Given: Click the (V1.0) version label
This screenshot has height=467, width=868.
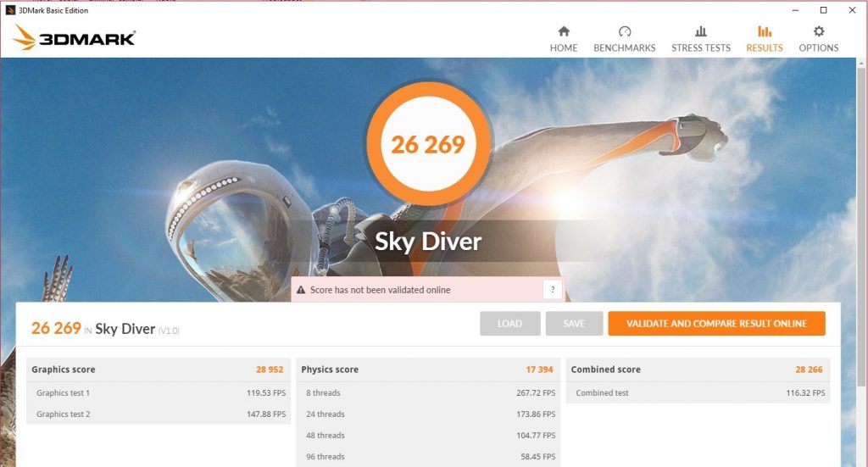Looking at the screenshot, I should 169,331.
